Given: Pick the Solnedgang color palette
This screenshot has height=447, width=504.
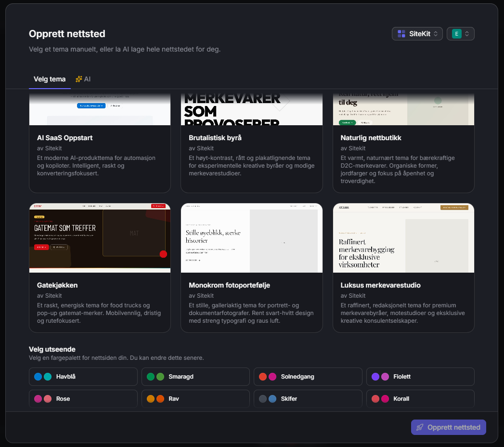Looking at the screenshot, I should pos(308,377).
